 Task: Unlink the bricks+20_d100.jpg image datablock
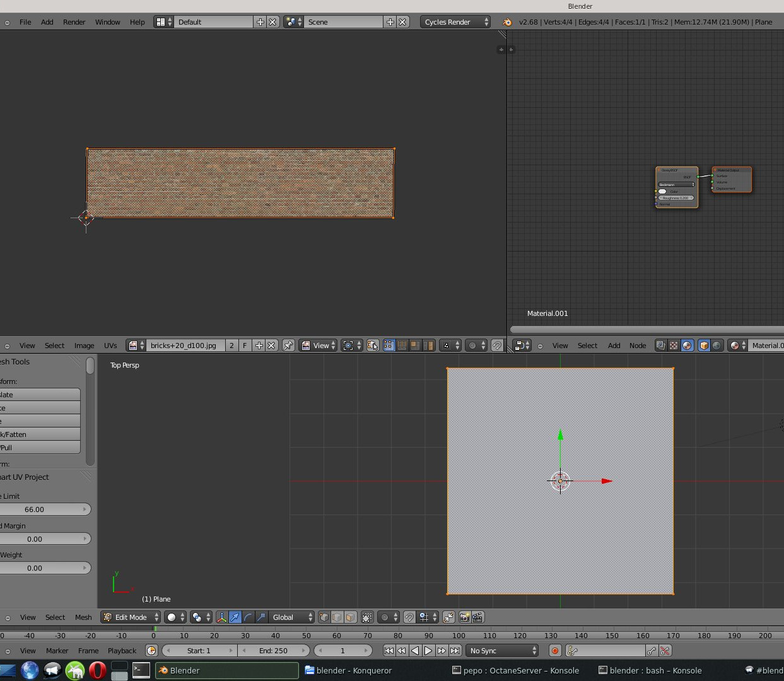click(271, 346)
